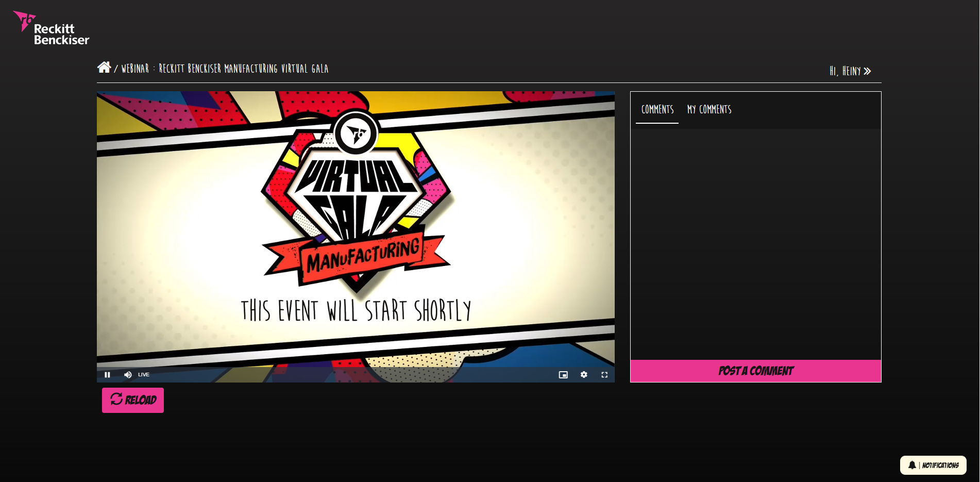Viewport: 980px width, 482px height.
Task: Click the Reckitt Benckiser Manufacturing Virtual Gala breadcrumb
Action: coord(243,69)
